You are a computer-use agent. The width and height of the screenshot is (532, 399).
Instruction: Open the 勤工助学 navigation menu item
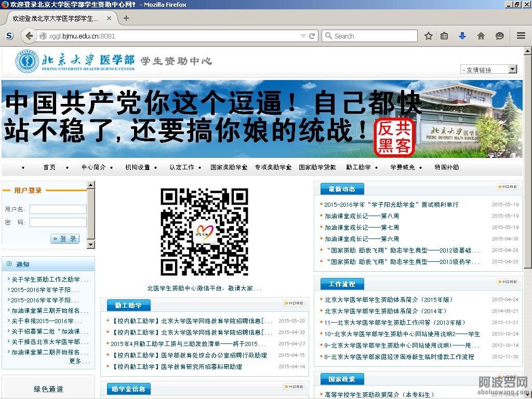click(x=358, y=167)
